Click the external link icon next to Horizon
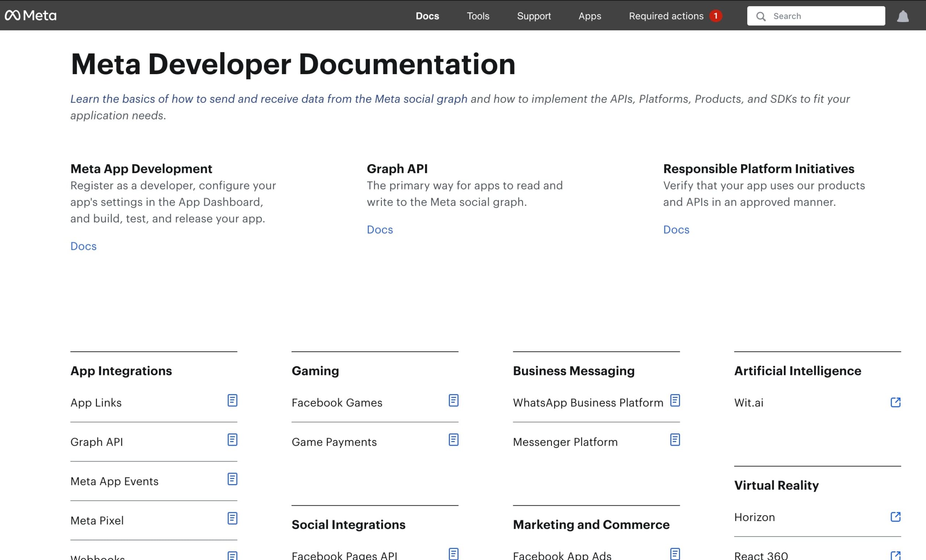926x560 pixels. coord(895,517)
